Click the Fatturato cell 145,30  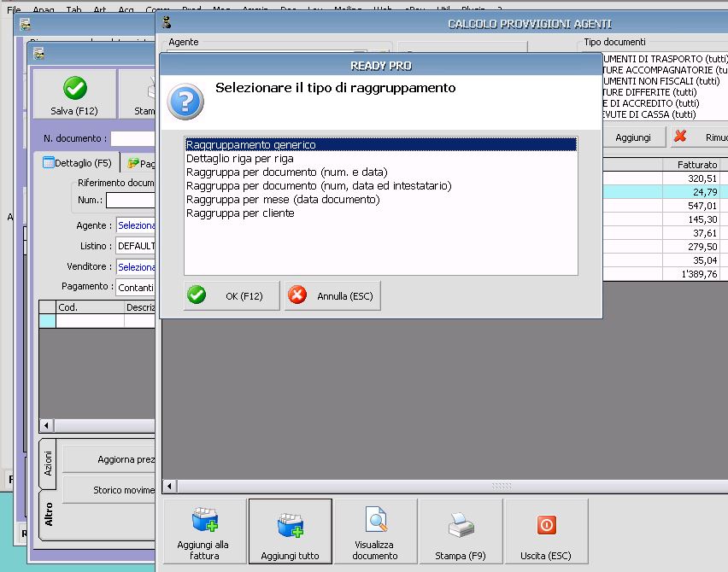tap(691, 219)
